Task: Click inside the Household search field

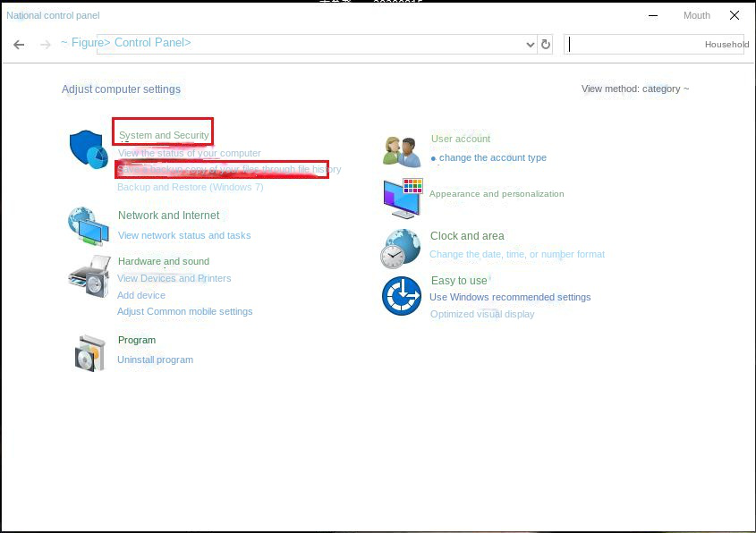Action: [x=655, y=44]
